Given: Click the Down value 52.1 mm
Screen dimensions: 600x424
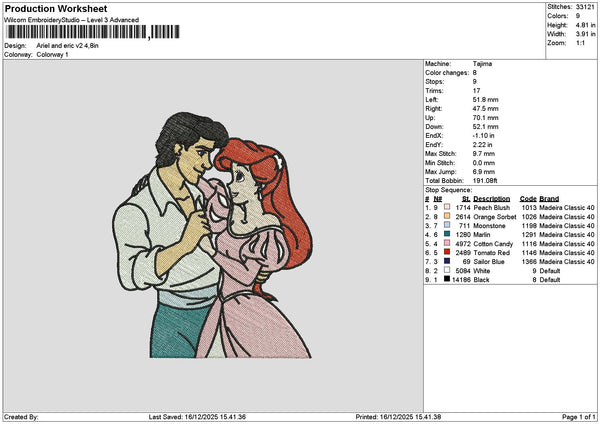Looking at the screenshot, I should pyautogui.click(x=485, y=127).
